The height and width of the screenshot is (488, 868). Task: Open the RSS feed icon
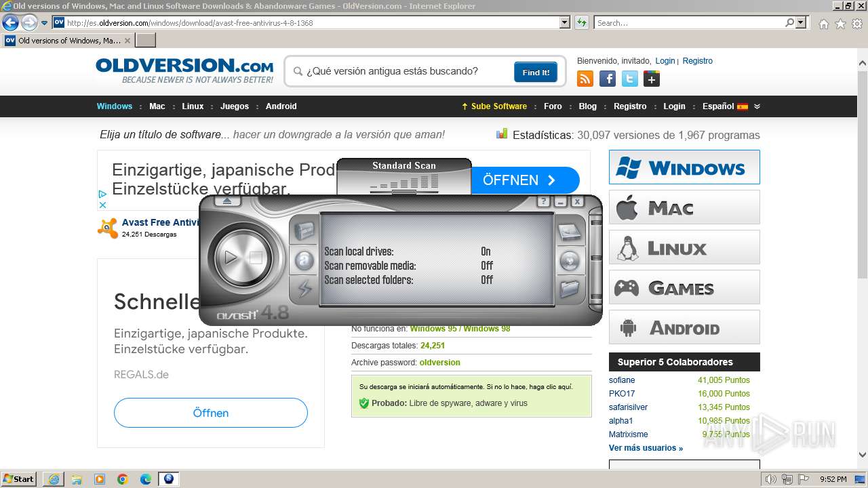point(585,79)
